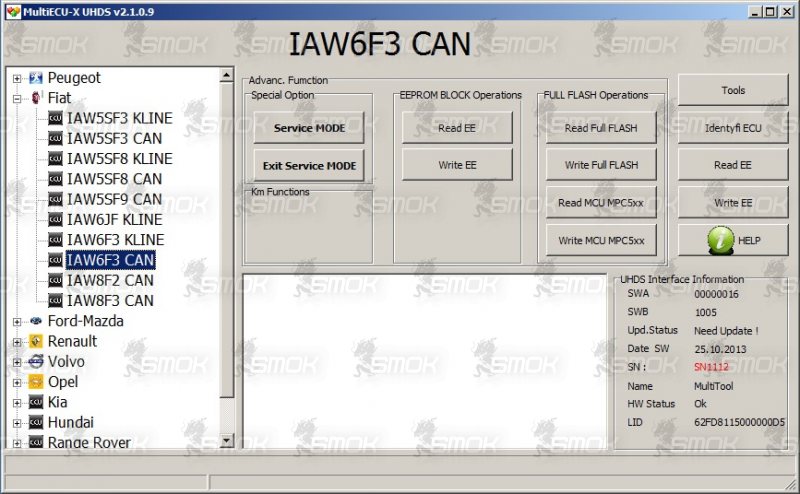Select IAW6JF KLINE in the tree

114,220
